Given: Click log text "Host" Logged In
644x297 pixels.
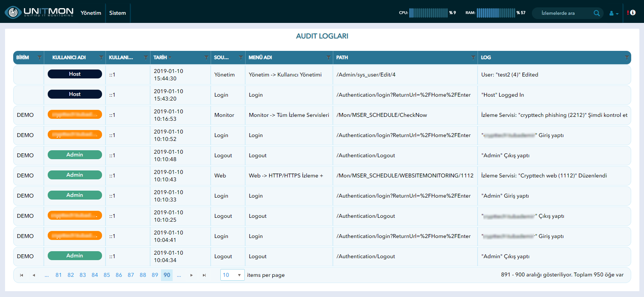Looking at the screenshot, I should tap(502, 95).
